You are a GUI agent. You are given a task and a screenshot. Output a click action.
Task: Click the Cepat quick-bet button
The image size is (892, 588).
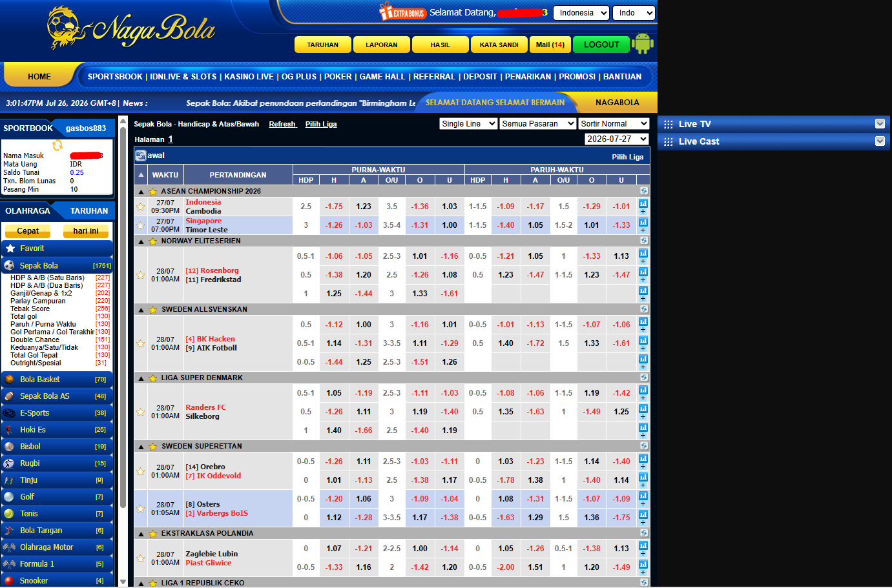point(28,231)
